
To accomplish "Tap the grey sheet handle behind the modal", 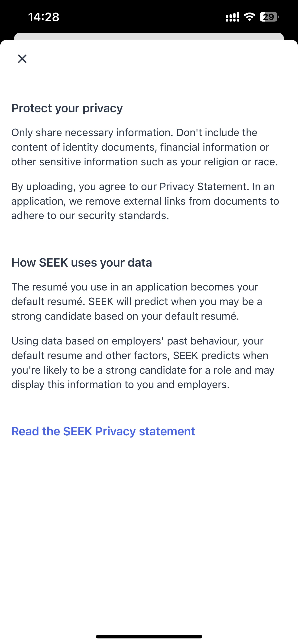I will tap(149, 36).
